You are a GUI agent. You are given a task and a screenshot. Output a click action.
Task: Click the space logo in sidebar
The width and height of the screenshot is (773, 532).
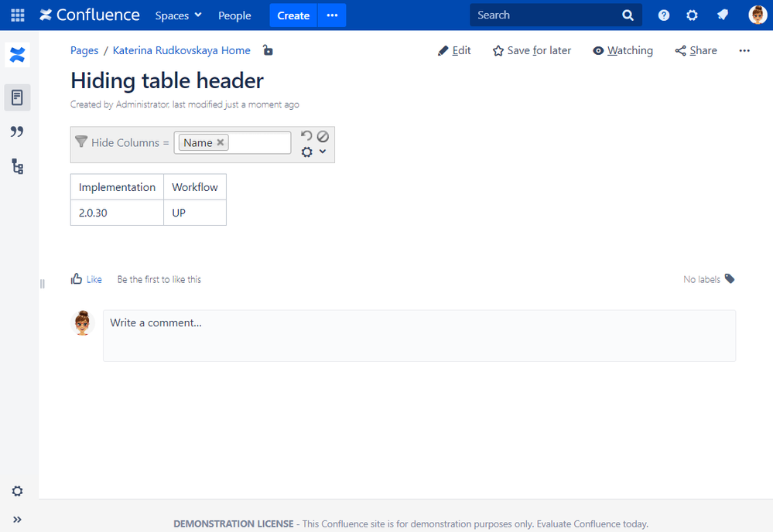(17, 55)
